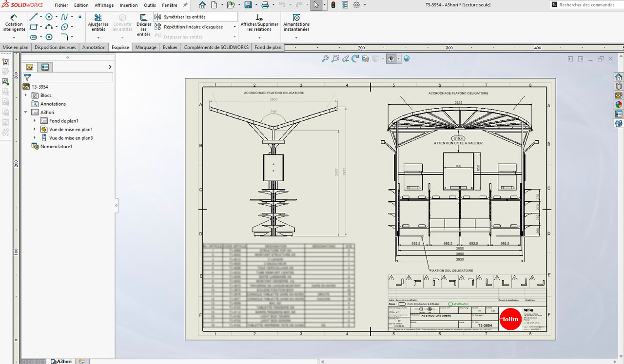Pin the menu bar with pushpin
This screenshot has height=364, width=624.
(x=185, y=5)
